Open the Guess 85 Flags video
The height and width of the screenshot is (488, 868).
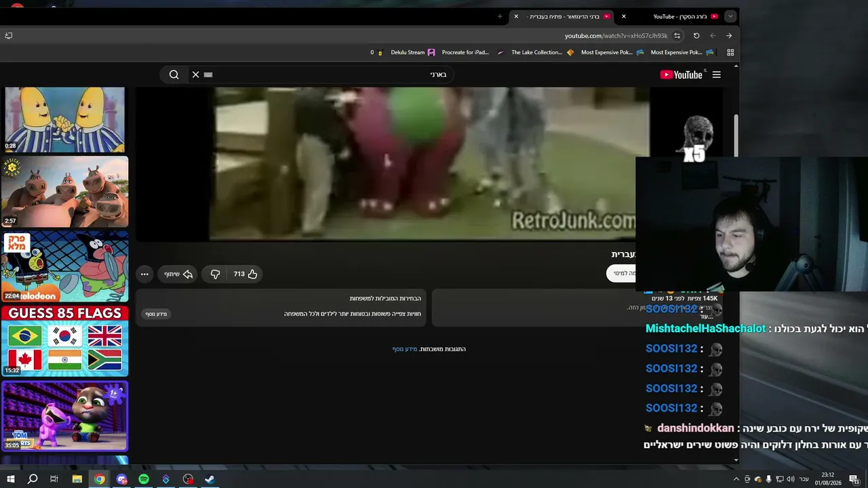coord(65,342)
